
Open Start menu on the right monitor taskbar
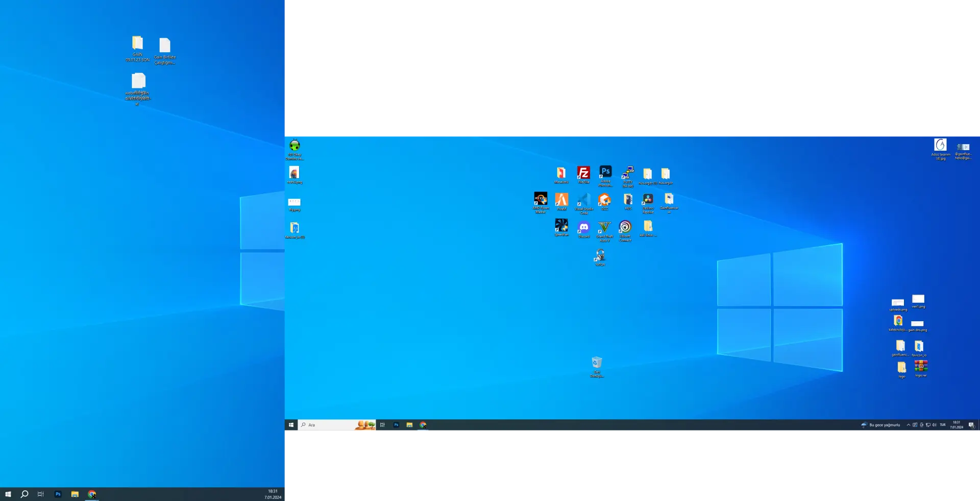(291, 425)
